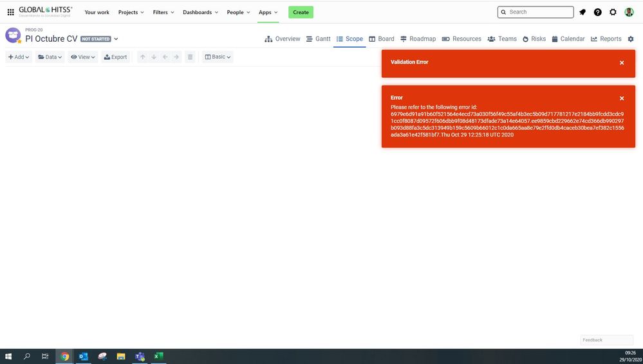643x364 pixels.
Task: Open the Calendar tab
Action: pos(568,39)
